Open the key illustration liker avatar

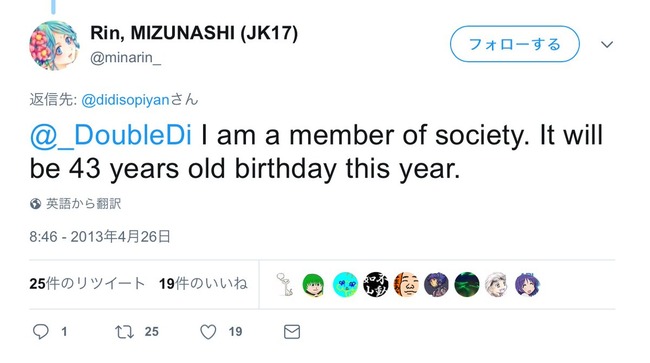(x=285, y=284)
